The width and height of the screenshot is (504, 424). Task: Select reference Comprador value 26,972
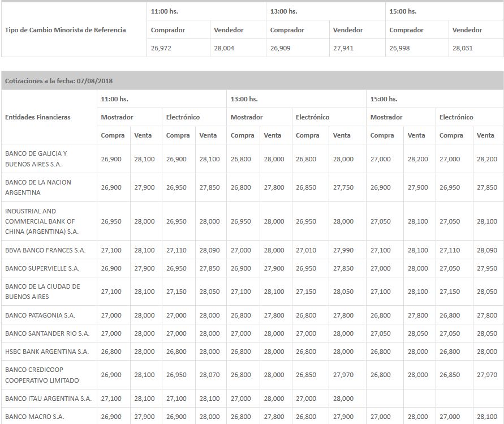pos(161,48)
